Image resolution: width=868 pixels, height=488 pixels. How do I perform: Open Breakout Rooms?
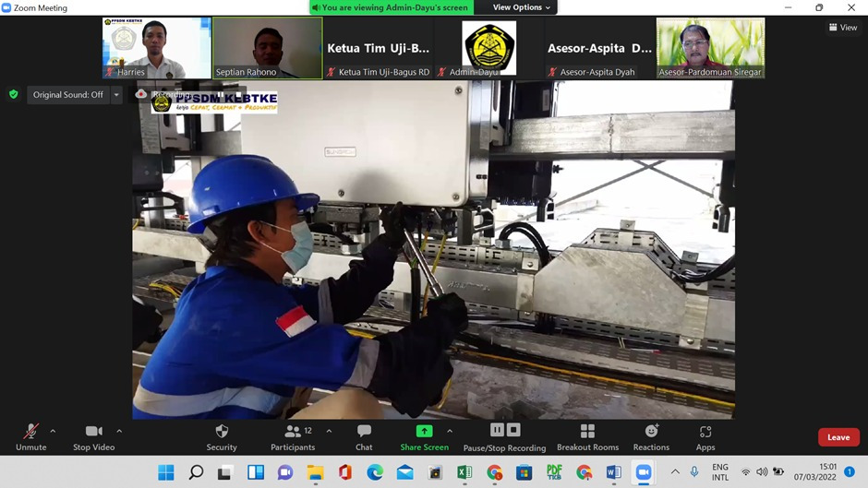(x=587, y=437)
